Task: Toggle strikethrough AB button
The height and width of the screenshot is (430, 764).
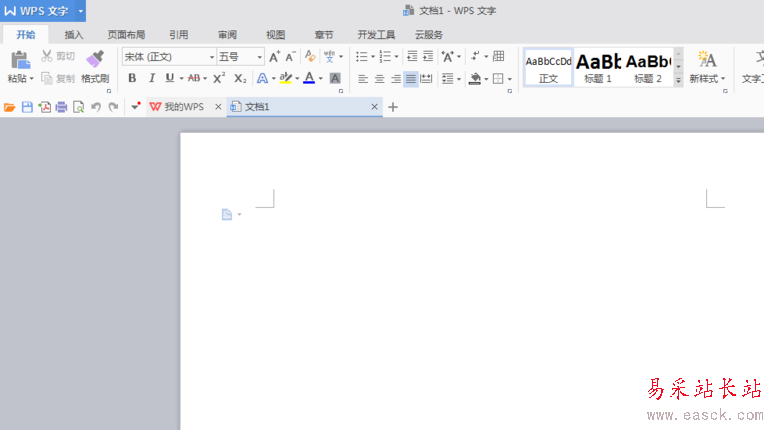Action: tap(194, 78)
